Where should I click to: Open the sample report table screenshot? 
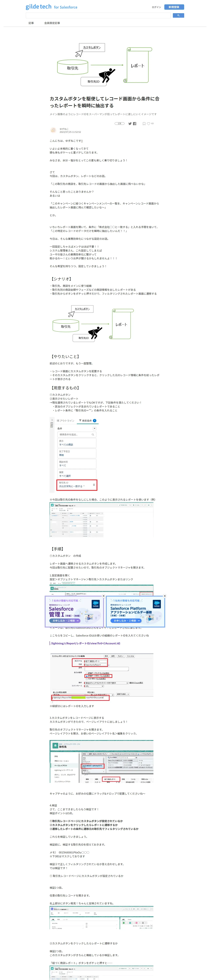point(101,520)
